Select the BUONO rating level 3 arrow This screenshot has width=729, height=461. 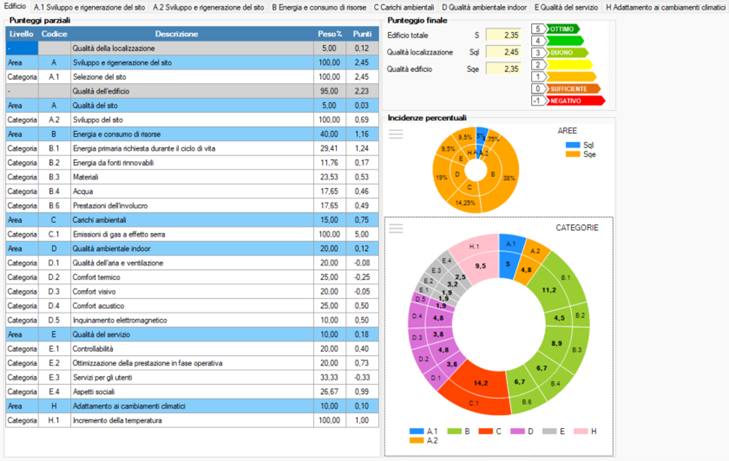pyautogui.click(x=566, y=53)
